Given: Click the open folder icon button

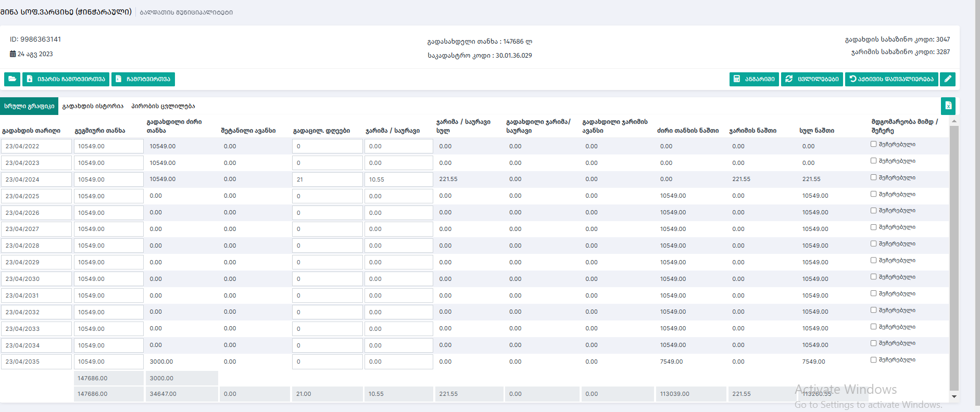Looking at the screenshot, I should pos(12,79).
